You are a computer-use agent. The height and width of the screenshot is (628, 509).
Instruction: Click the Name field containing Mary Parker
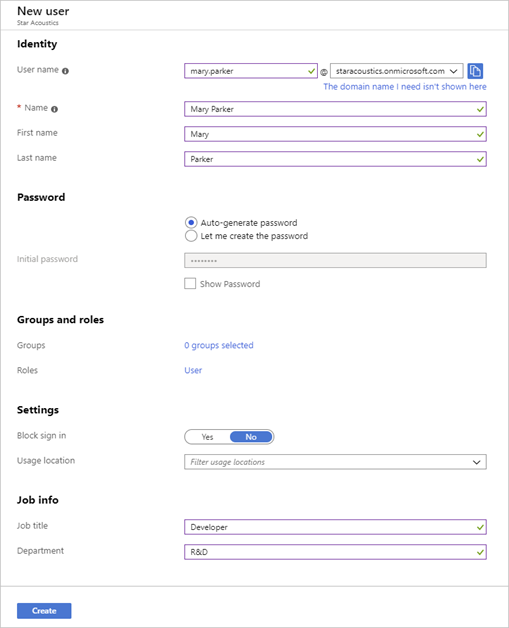tap(335, 109)
